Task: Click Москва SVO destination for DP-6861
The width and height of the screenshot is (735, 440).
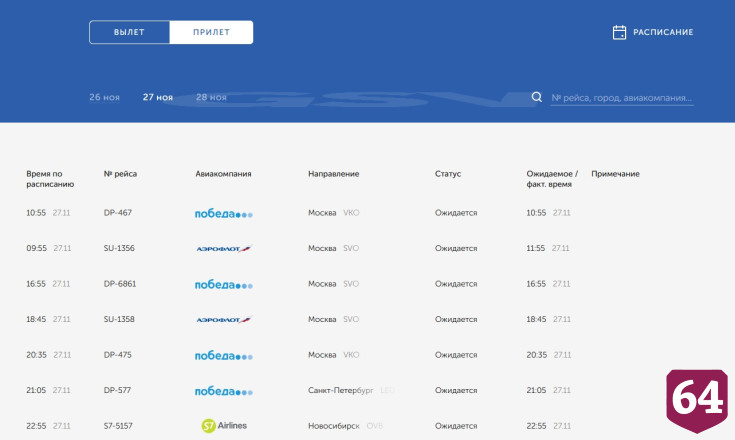Action: tap(334, 284)
